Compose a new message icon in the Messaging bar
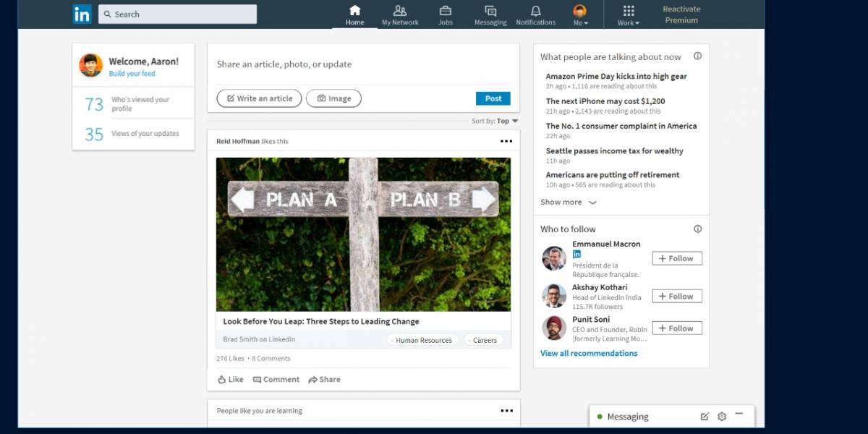 tap(705, 417)
